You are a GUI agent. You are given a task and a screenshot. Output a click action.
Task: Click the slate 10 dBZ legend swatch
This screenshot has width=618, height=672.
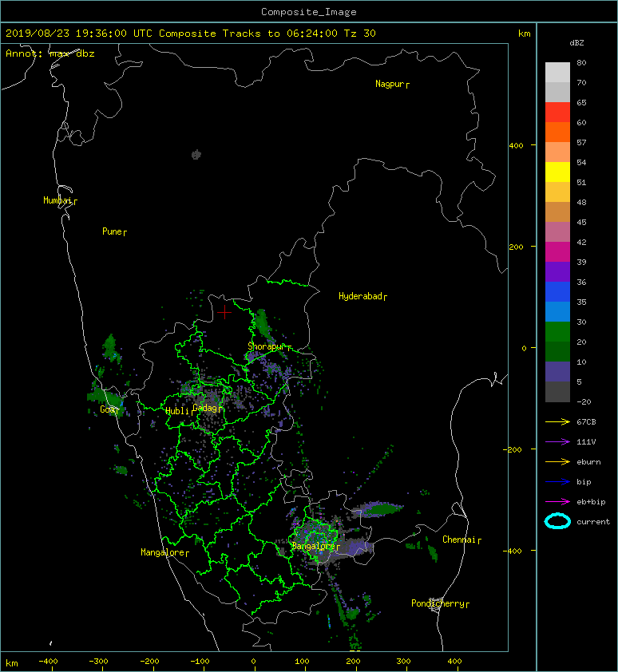tap(557, 371)
